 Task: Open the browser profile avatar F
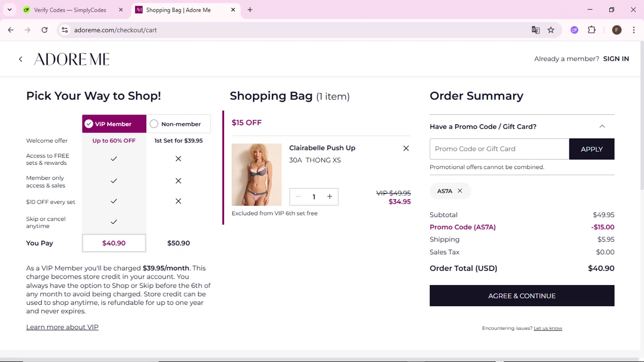click(x=617, y=30)
